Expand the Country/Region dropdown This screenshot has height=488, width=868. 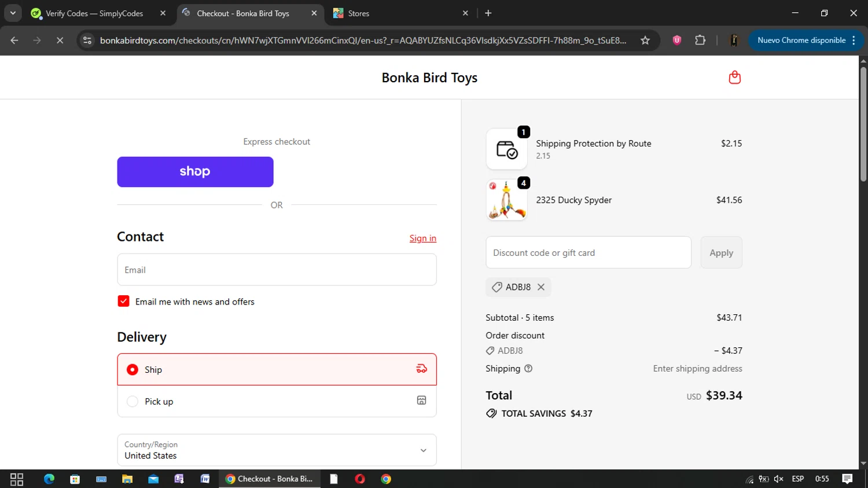(277, 450)
